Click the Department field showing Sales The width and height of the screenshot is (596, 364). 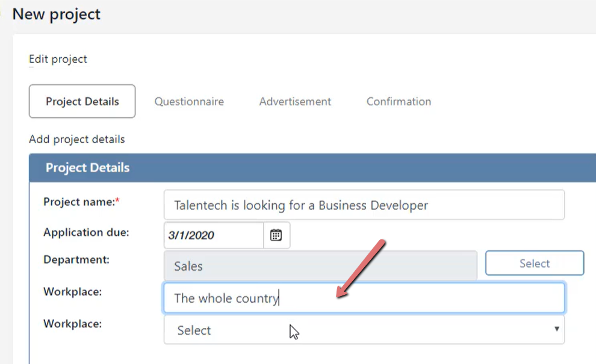[x=320, y=265]
